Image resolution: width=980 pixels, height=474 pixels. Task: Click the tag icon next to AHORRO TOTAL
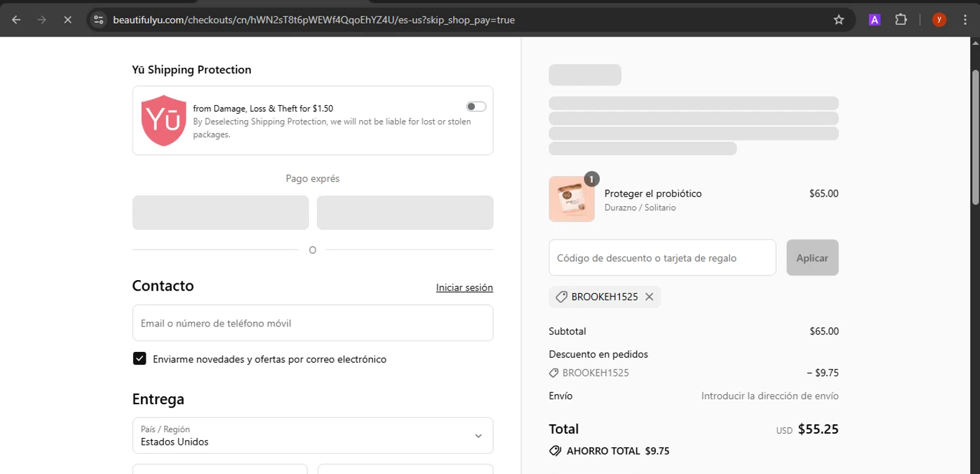555,450
